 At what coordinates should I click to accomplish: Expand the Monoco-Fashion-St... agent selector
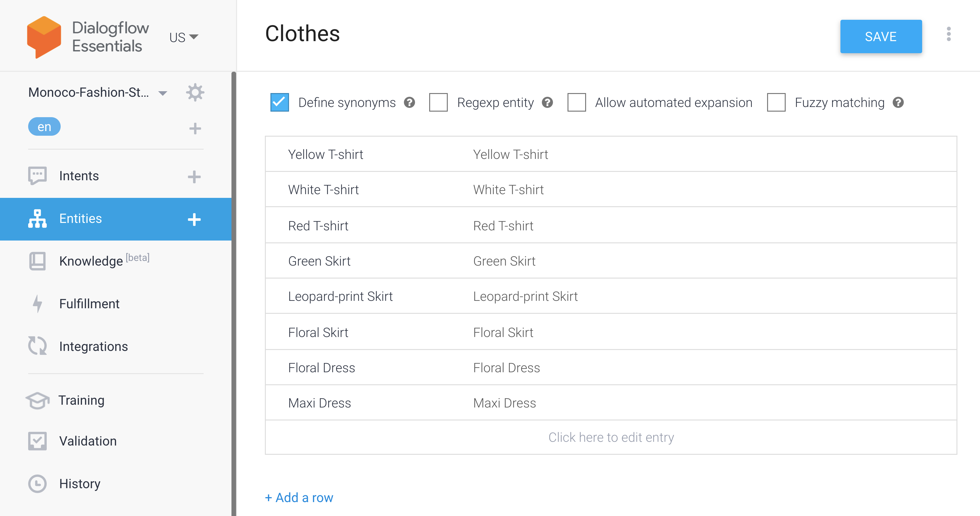(98, 92)
